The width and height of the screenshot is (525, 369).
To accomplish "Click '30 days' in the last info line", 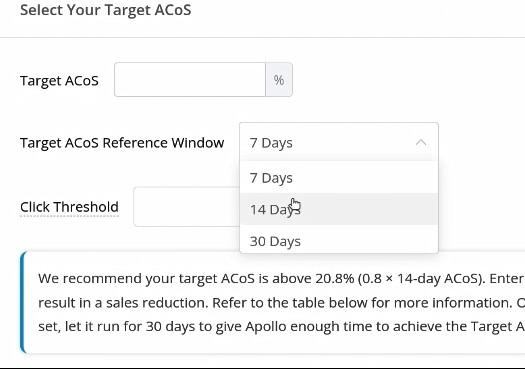I will point(170,326).
